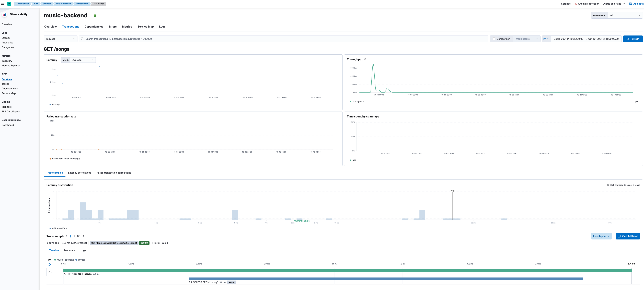Click the Search transactions input field
The width and height of the screenshot is (644, 290).
[283, 39]
